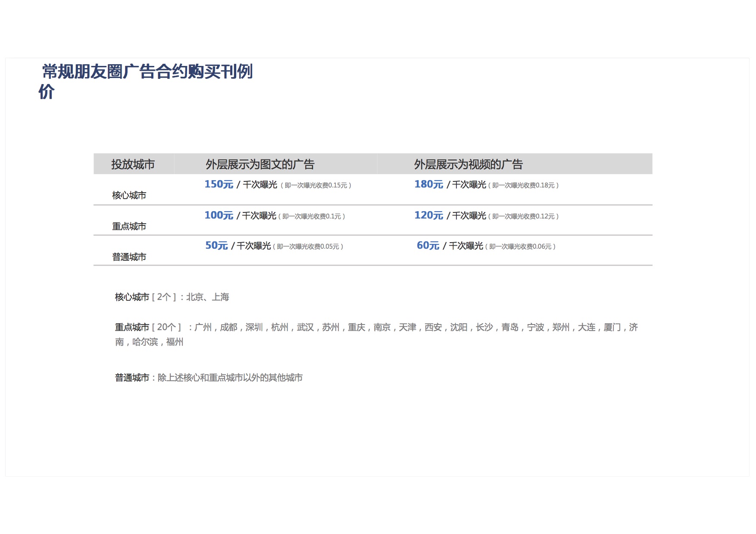Click 北京、上海 in the core cities list
The image size is (756, 534).
(207, 297)
